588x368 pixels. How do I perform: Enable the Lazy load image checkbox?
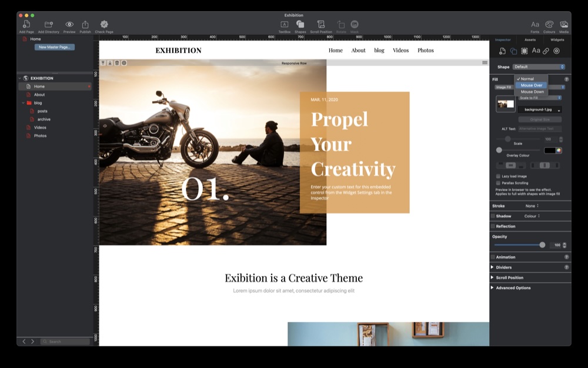point(498,176)
